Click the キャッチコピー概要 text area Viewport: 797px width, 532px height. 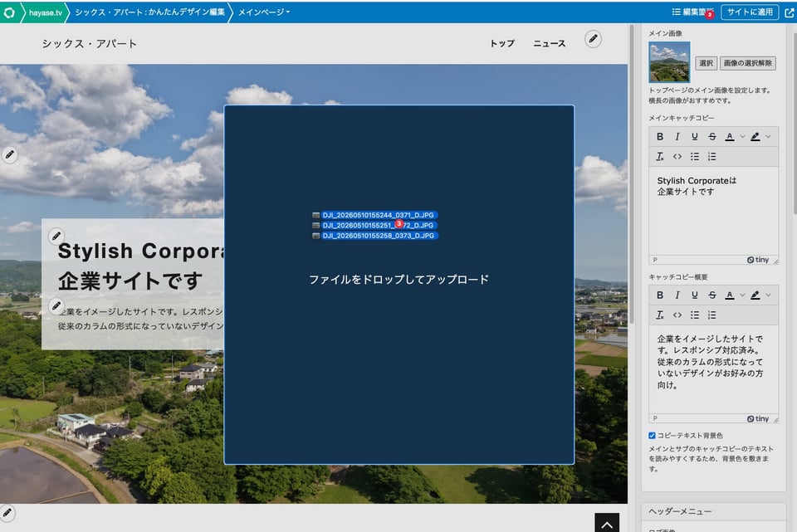[713, 369]
